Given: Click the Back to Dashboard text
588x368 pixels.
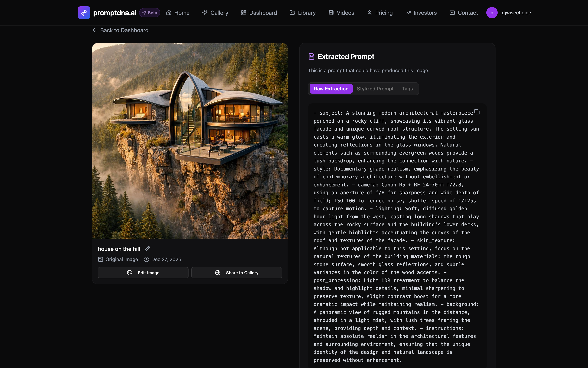Looking at the screenshot, I should click(x=124, y=30).
